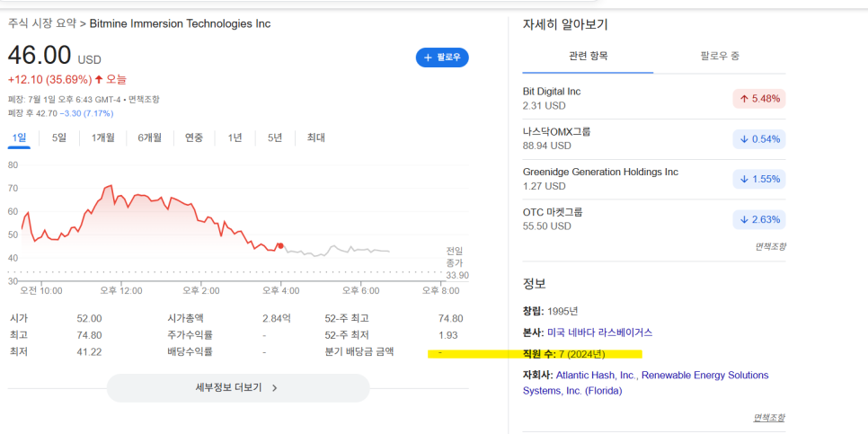Switch to the 팔로우 중 tab
The height and width of the screenshot is (434, 868).
tap(720, 56)
